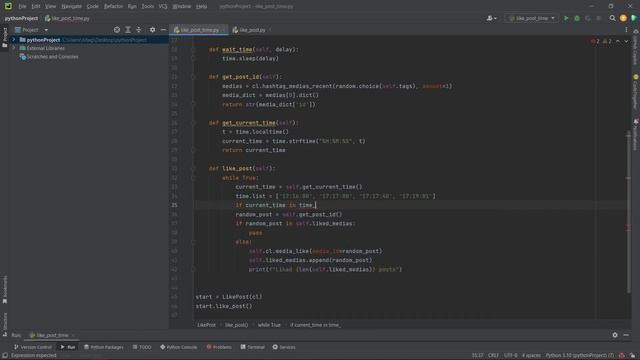Click the red error stripe marker on scrollbar
The height and width of the screenshot is (360, 640).
[628, 229]
